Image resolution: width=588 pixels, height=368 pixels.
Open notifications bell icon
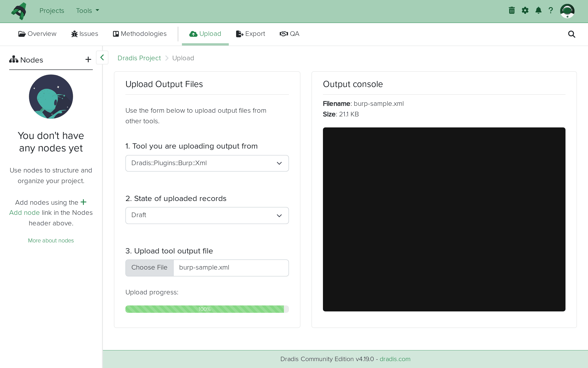point(538,11)
